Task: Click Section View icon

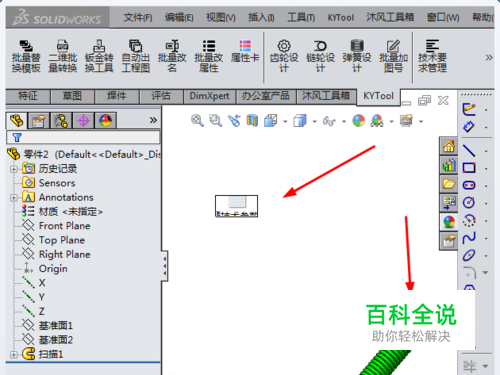Action: click(252, 120)
